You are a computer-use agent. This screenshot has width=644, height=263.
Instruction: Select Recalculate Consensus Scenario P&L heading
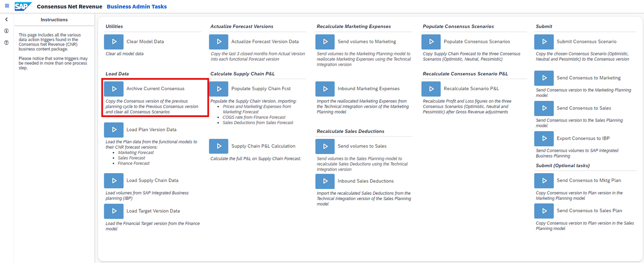(x=466, y=74)
